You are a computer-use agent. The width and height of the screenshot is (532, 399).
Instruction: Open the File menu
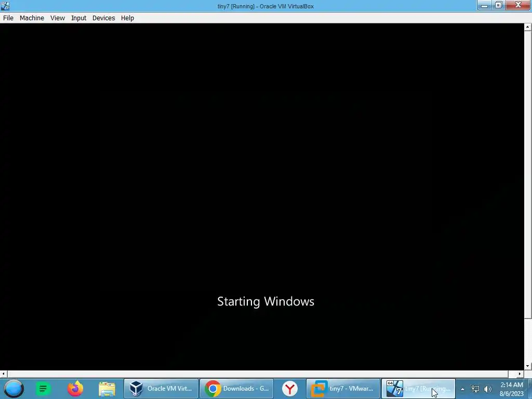coord(8,18)
